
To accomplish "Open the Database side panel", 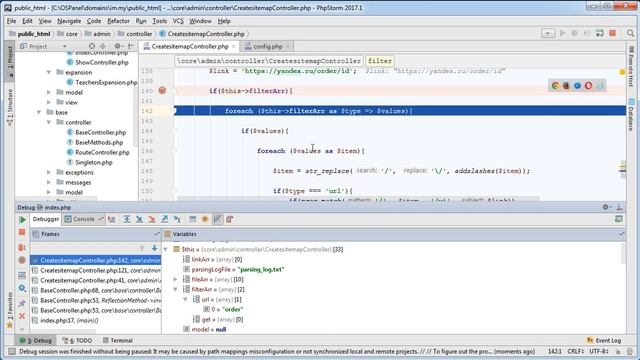I will pos(631,114).
